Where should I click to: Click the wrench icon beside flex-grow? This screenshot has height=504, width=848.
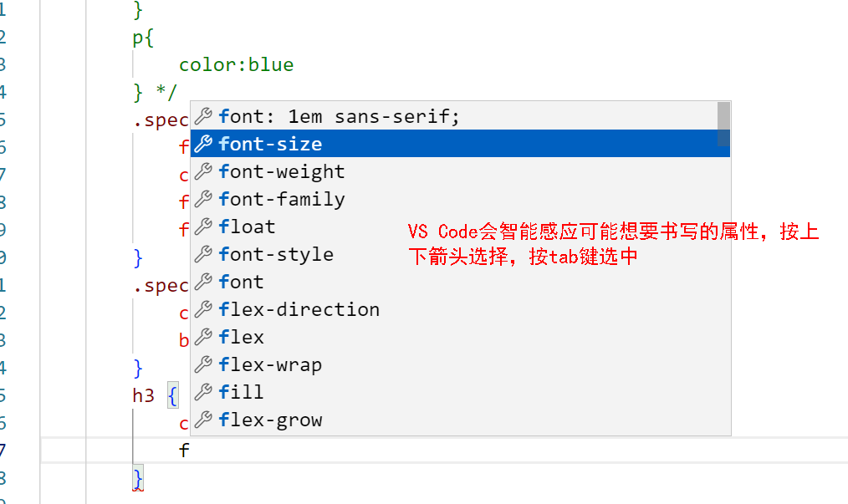(x=202, y=420)
